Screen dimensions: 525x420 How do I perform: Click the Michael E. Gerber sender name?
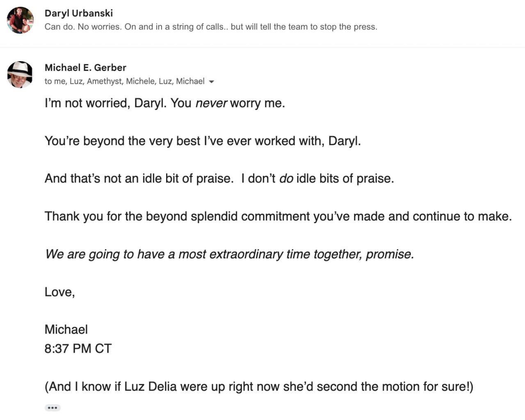click(85, 68)
